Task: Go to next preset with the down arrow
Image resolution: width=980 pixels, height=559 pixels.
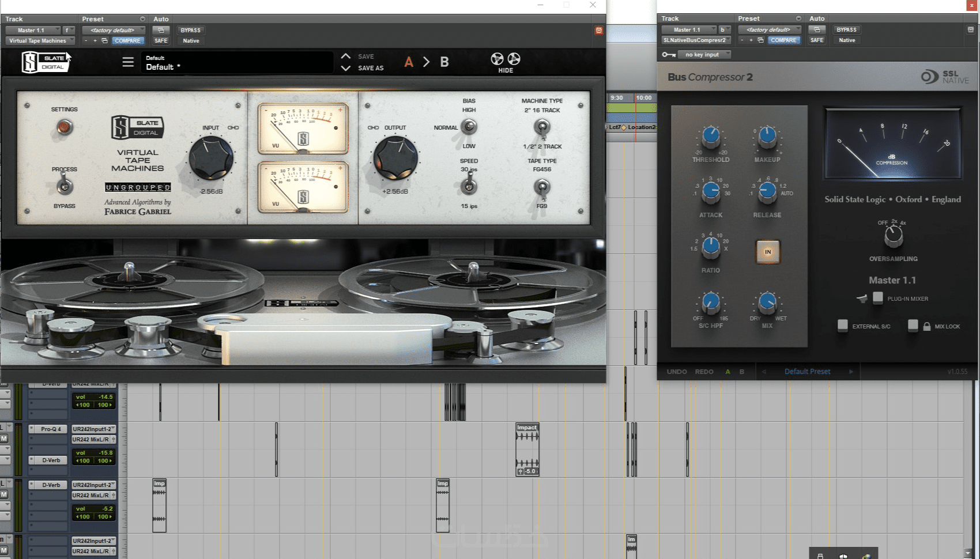Action: [346, 68]
